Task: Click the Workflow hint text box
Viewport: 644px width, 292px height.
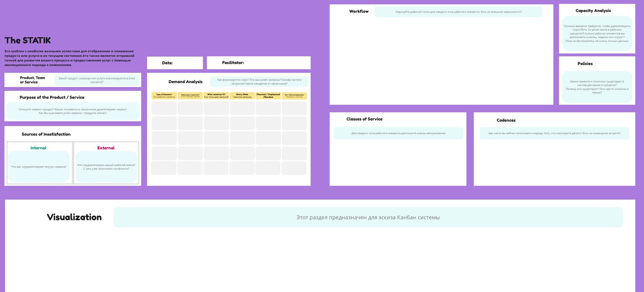Action: point(458,12)
